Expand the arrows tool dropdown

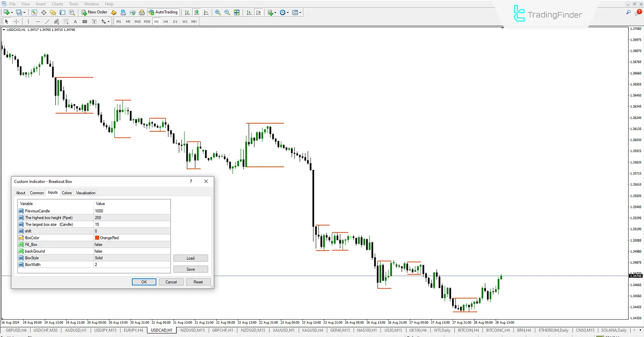[108, 21]
